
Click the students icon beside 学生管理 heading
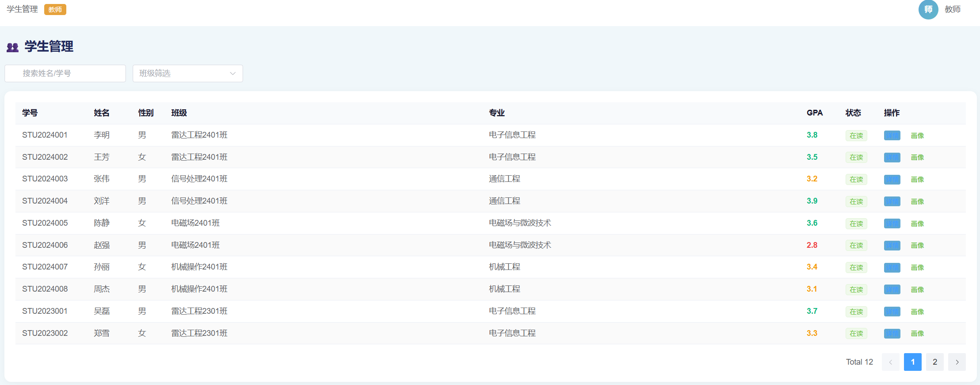coord(12,47)
